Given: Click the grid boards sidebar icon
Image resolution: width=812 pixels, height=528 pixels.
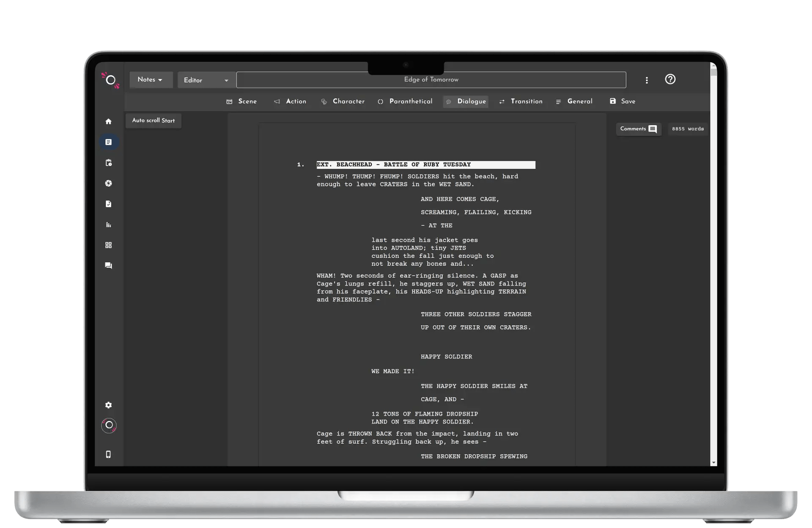Looking at the screenshot, I should point(108,245).
